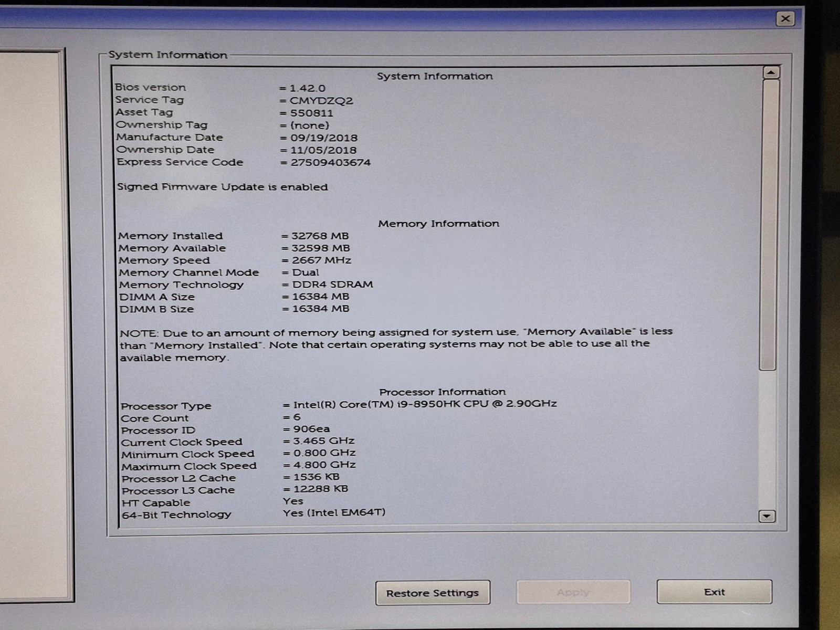Screen dimensions: 840x630
Task: Click Memory Channel Mode value Dual
Action: (306, 272)
